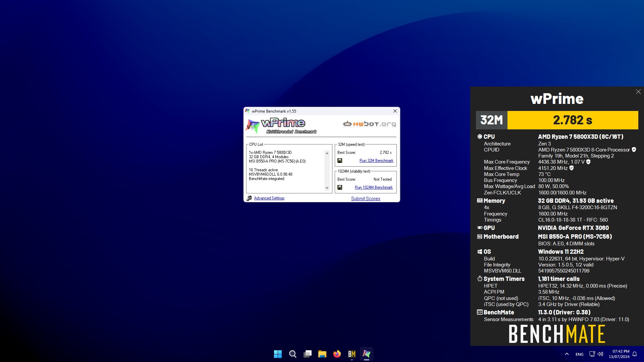Run the 32M Benchmark
This screenshot has width=644, height=362.
(x=376, y=161)
